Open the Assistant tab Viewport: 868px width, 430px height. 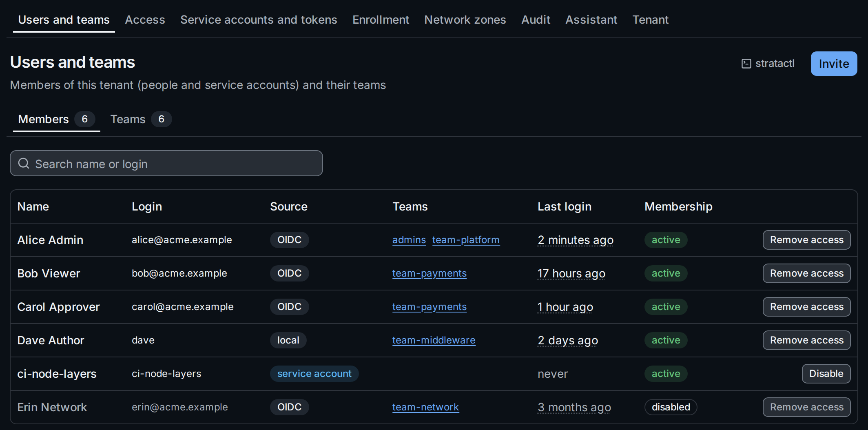(591, 20)
